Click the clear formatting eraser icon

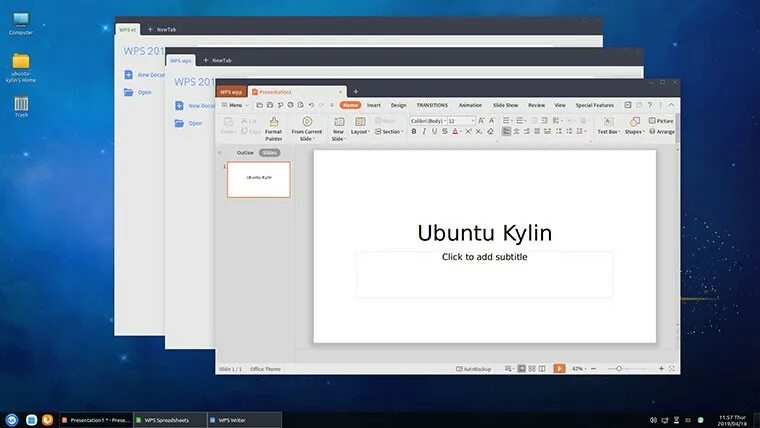click(x=490, y=131)
